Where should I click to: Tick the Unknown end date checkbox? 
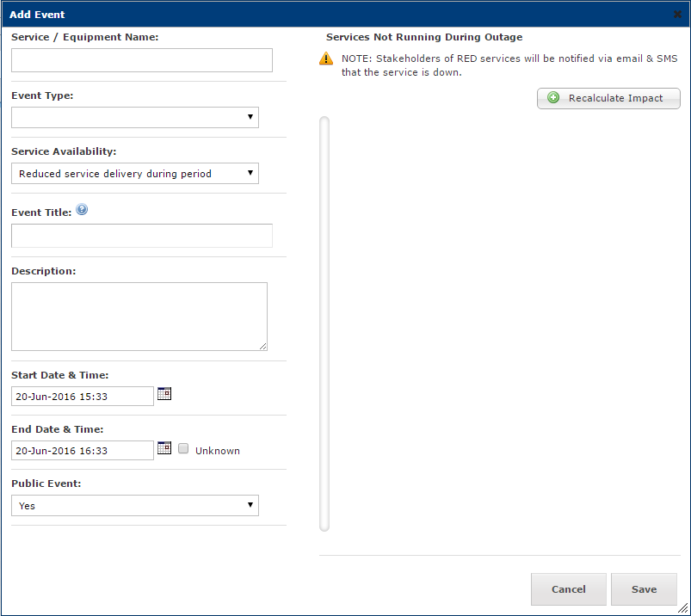click(x=183, y=448)
